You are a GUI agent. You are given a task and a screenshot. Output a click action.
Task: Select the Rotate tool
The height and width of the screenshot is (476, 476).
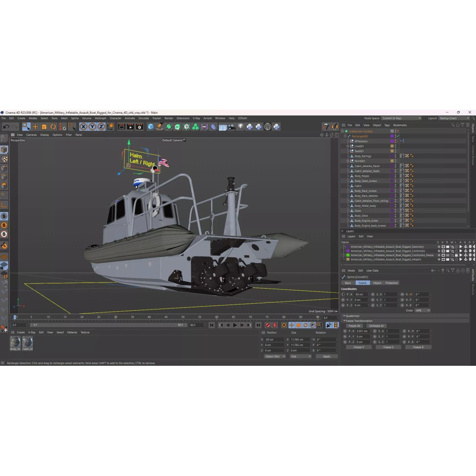pyautogui.click(x=53, y=126)
